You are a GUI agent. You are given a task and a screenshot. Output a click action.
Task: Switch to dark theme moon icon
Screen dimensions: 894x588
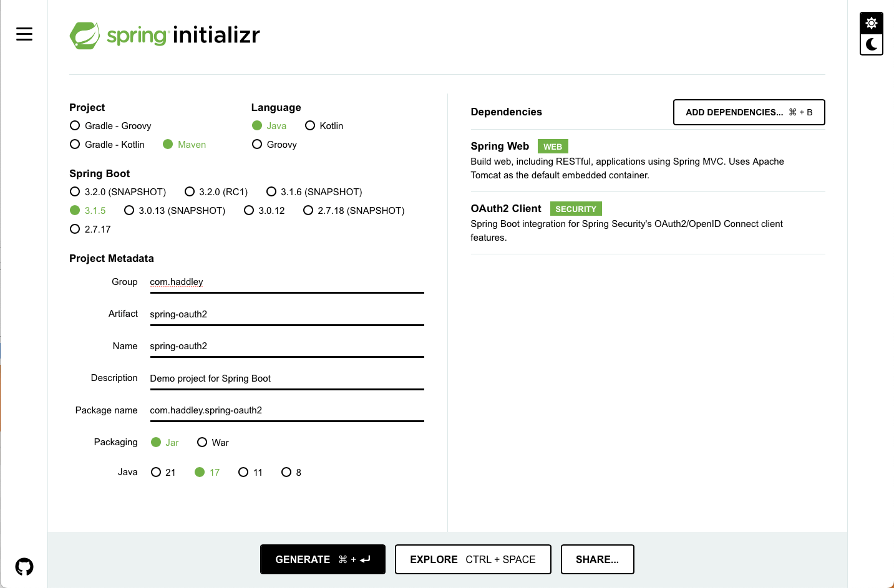[x=872, y=44]
